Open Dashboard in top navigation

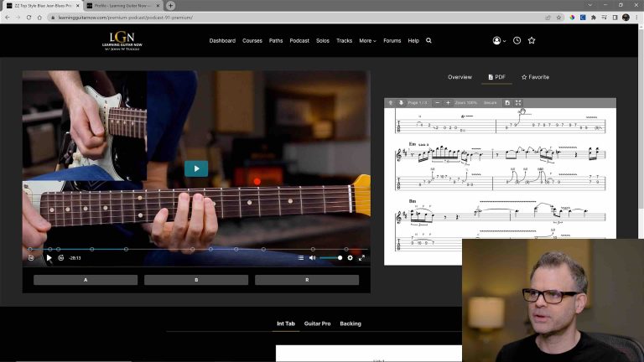pyautogui.click(x=222, y=40)
